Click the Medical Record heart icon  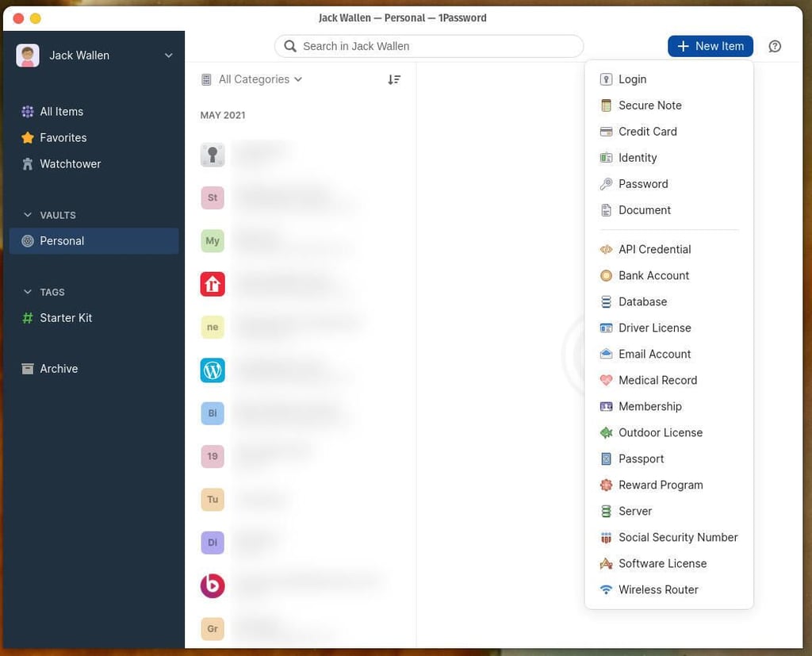pos(606,381)
